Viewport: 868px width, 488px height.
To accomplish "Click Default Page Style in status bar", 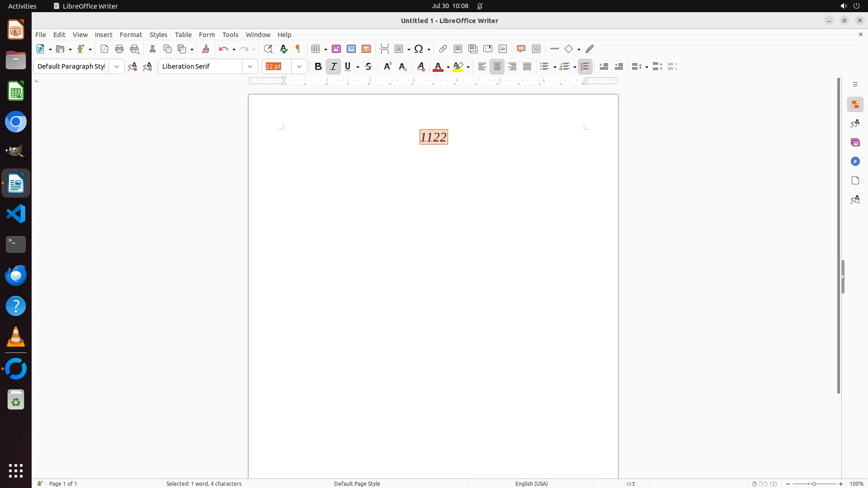I will click(x=357, y=483).
